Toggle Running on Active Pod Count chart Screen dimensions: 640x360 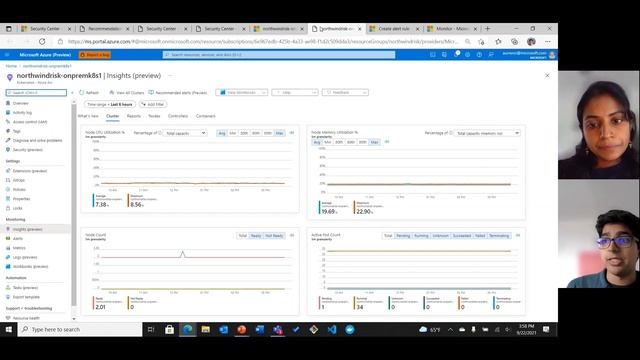[422, 236]
